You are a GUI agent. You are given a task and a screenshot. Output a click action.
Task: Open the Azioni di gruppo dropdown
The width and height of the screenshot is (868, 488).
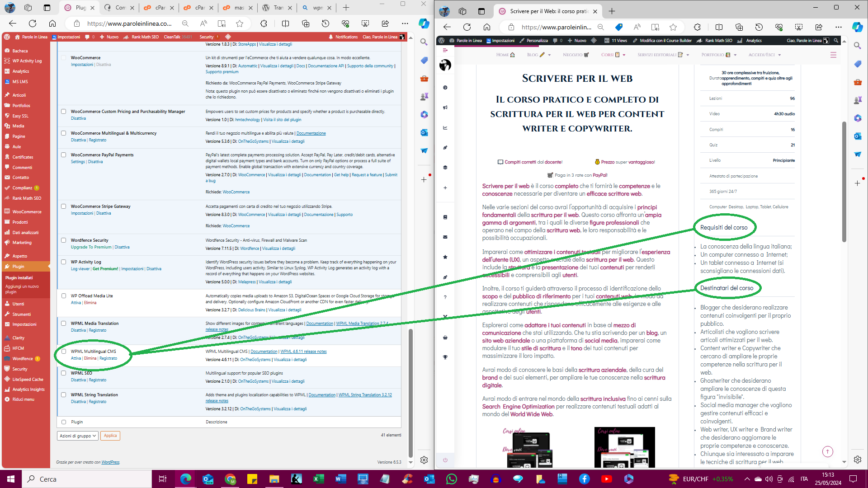78,436
